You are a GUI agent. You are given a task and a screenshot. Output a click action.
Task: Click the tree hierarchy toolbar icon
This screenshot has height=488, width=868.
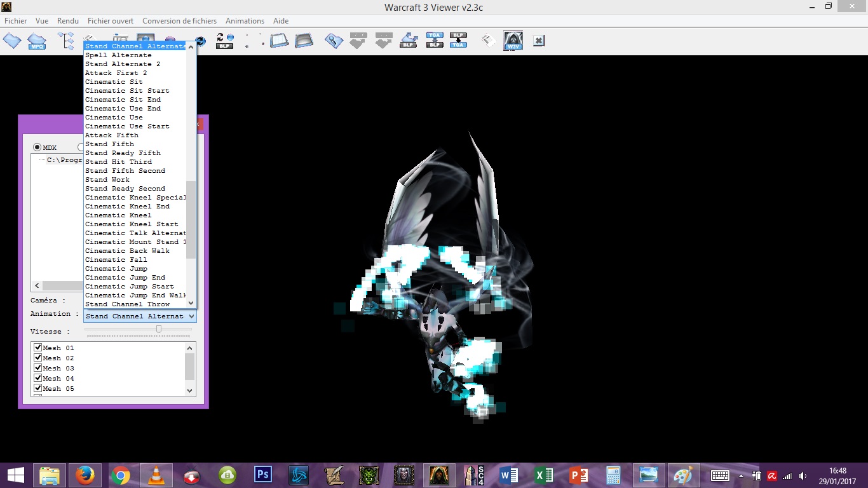tap(66, 41)
